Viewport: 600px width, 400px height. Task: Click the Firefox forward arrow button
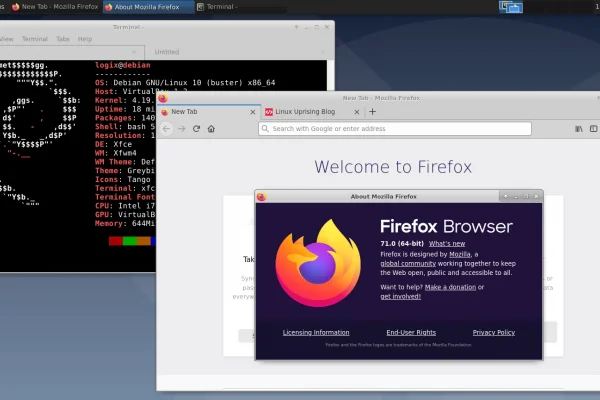pyautogui.click(x=182, y=129)
